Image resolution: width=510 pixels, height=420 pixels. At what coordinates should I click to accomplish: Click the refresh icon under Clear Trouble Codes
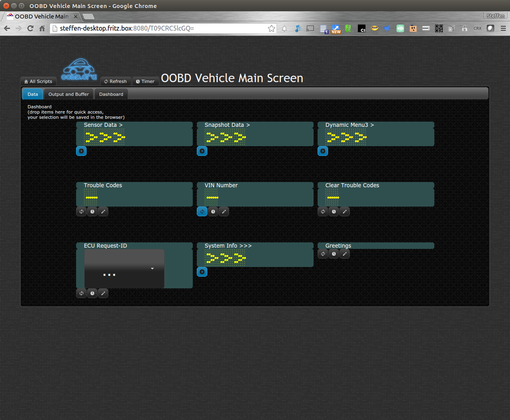[x=323, y=211]
